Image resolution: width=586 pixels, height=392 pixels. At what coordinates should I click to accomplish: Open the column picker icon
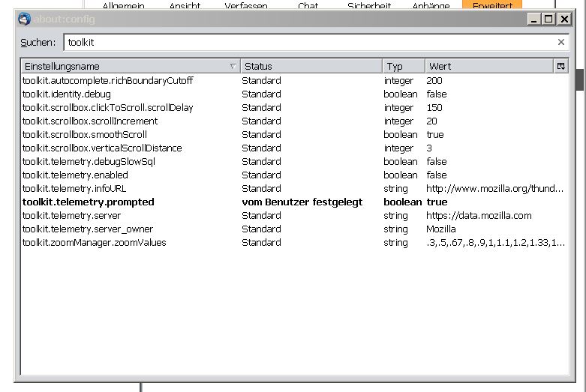(560, 66)
